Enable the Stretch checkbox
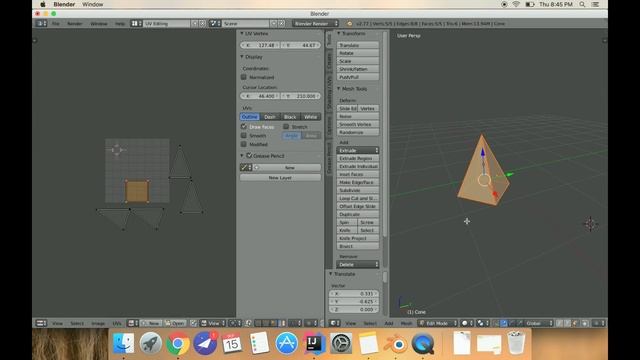 286,127
